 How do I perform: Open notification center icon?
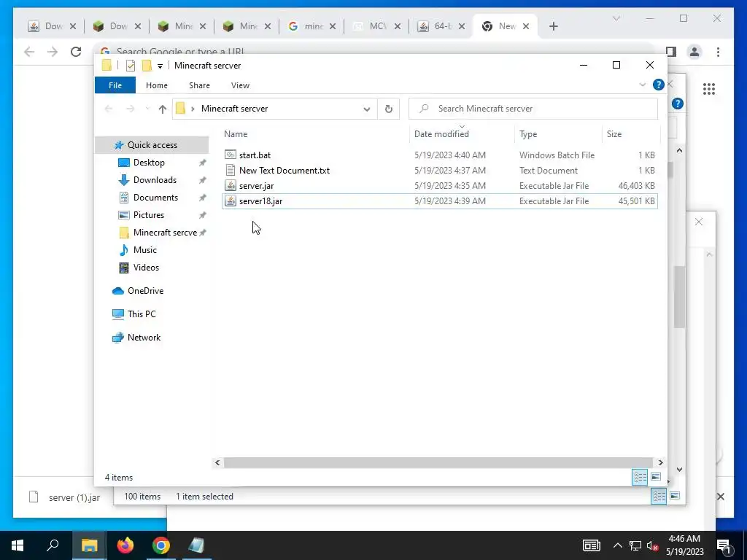click(724, 546)
